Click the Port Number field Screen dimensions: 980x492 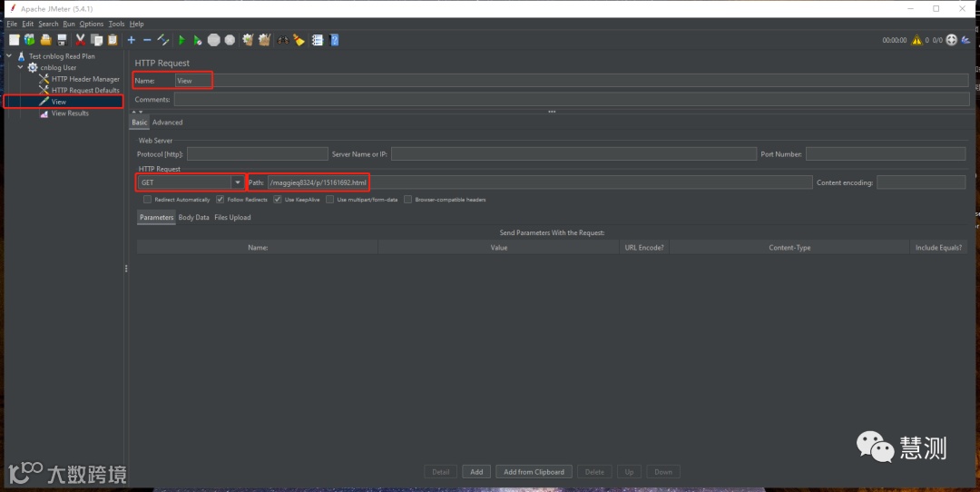point(886,153)
